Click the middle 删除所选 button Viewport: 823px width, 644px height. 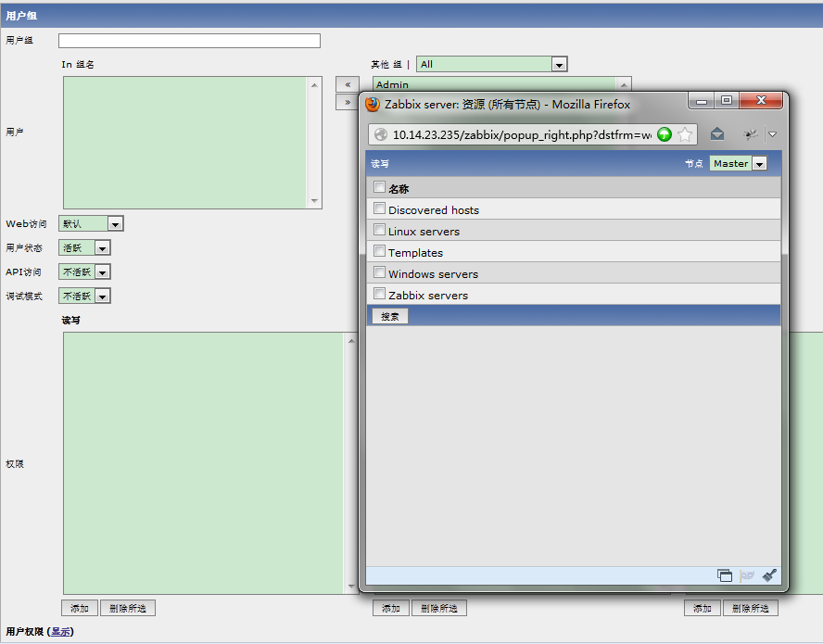click(439, 608)
